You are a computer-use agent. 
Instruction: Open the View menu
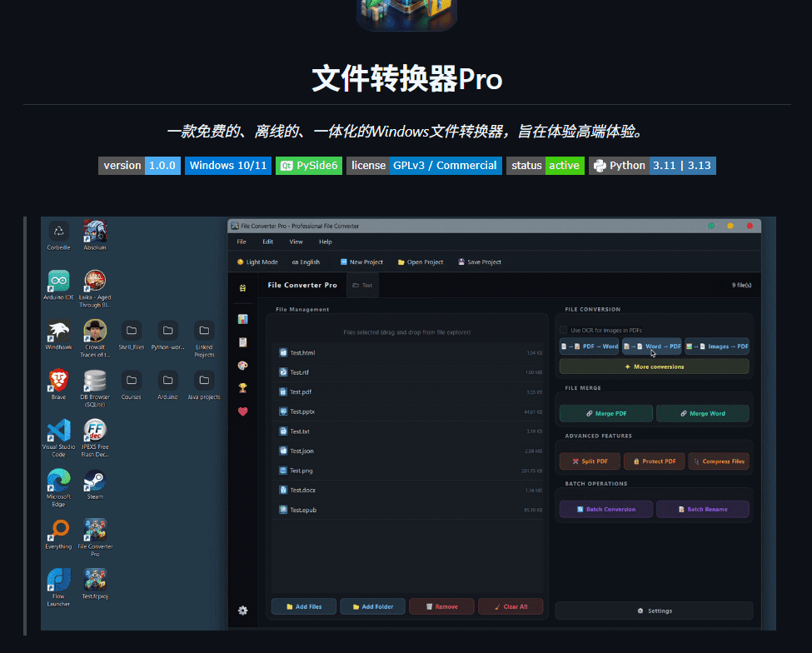296,242
